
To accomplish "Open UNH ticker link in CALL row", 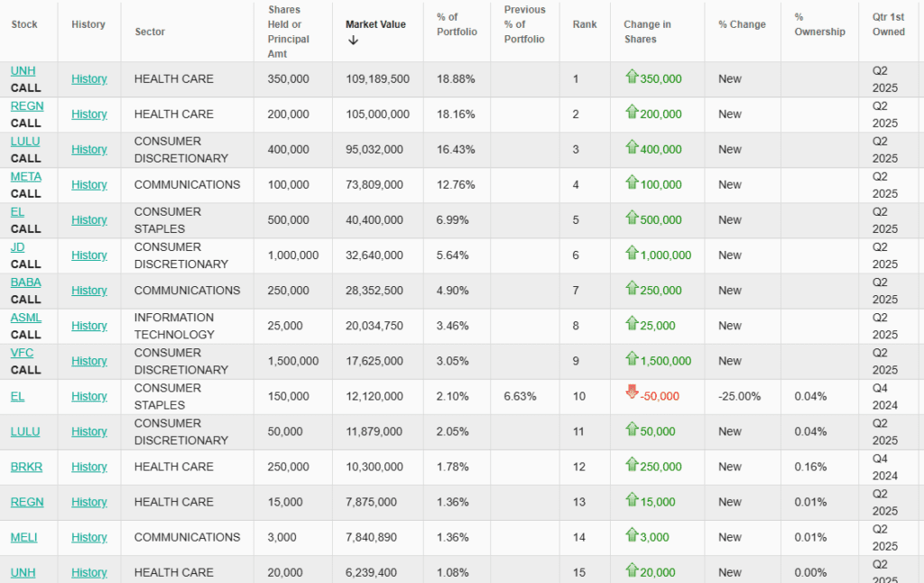I will coord(23,70).
